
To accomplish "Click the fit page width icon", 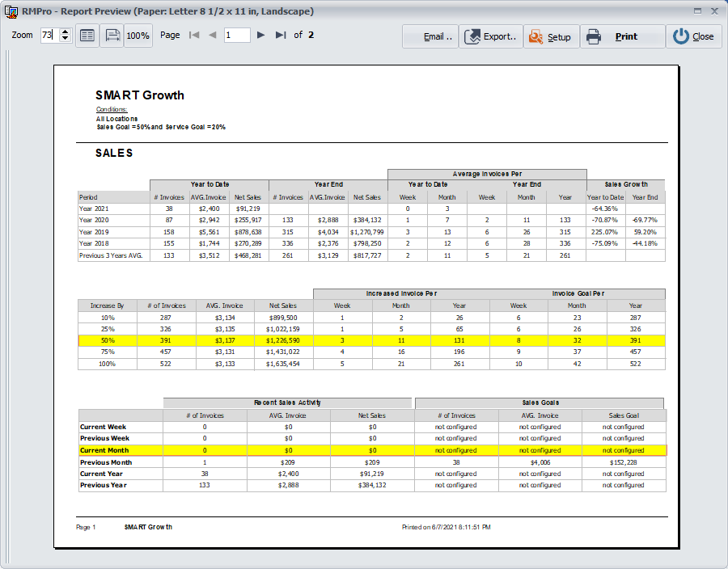I will click(x=112, y=36).
